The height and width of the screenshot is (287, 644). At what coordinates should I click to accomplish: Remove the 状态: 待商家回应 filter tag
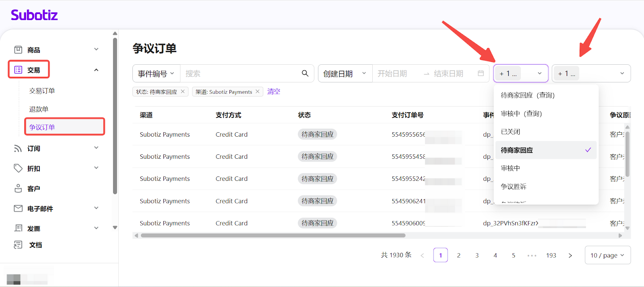(x=183, y=92)
